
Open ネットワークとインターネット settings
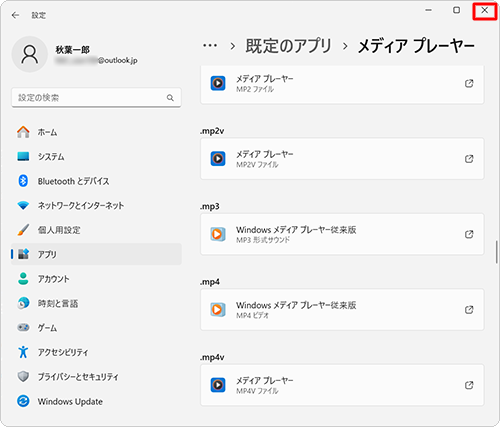click(x=96, y=205)
